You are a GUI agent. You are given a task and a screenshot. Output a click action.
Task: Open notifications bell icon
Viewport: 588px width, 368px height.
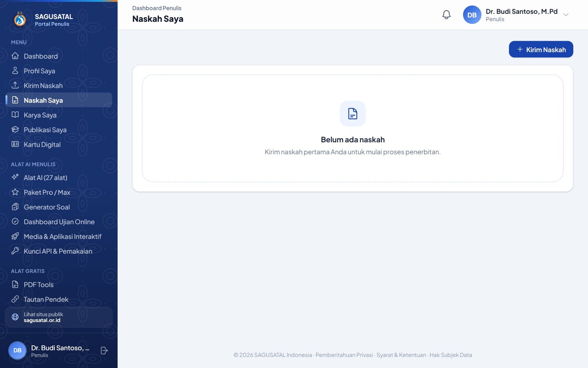(446, 15)
